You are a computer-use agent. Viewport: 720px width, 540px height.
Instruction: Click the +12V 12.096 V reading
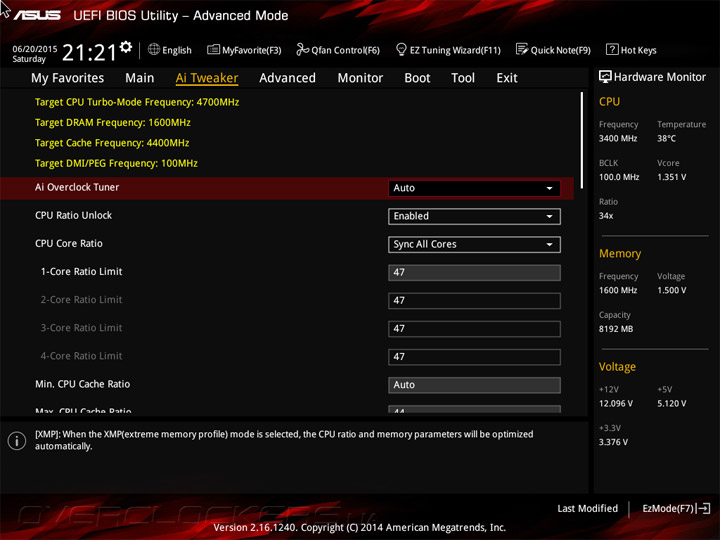tap(616, 403)
